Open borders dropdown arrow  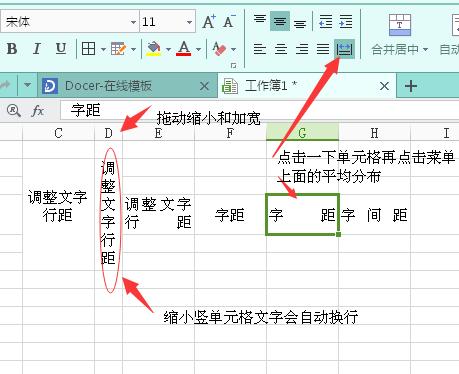click(x=103, y=49)
